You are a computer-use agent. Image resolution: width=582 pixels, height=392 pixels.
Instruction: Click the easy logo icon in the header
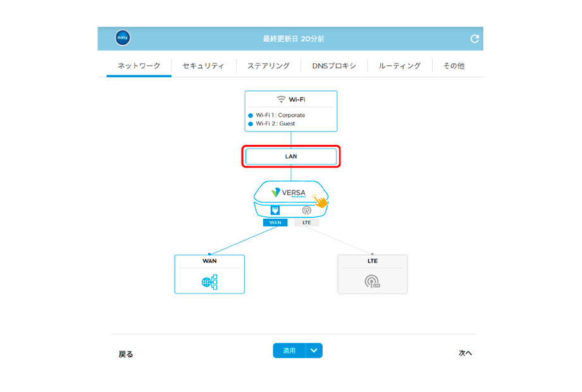(123, 39)
